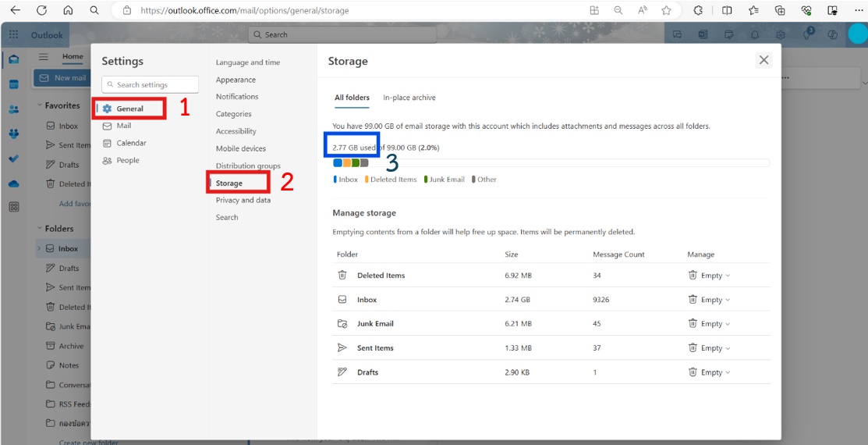868x445 pixels.
Task: Open Empty dropdown for Deleted Items
Action: click(x=709, y=276)
